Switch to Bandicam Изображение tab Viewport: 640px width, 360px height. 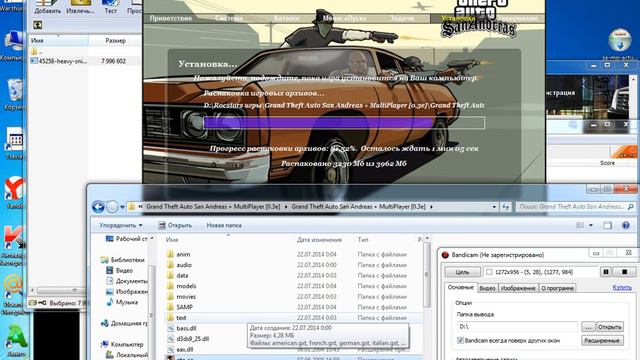pos(518,288)
